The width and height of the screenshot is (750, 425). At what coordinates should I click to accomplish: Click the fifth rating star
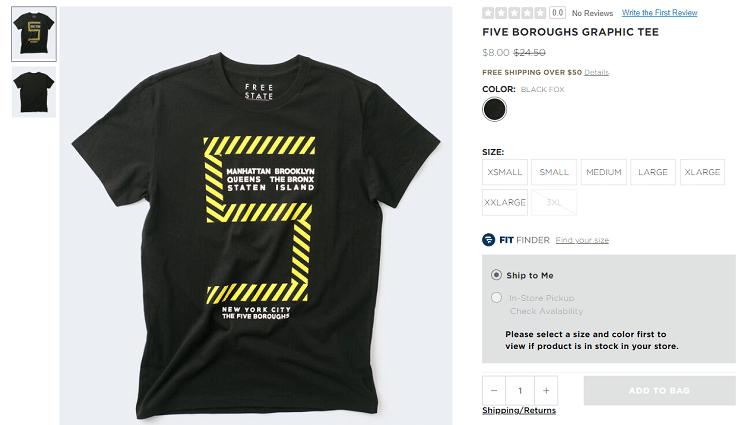540,13
